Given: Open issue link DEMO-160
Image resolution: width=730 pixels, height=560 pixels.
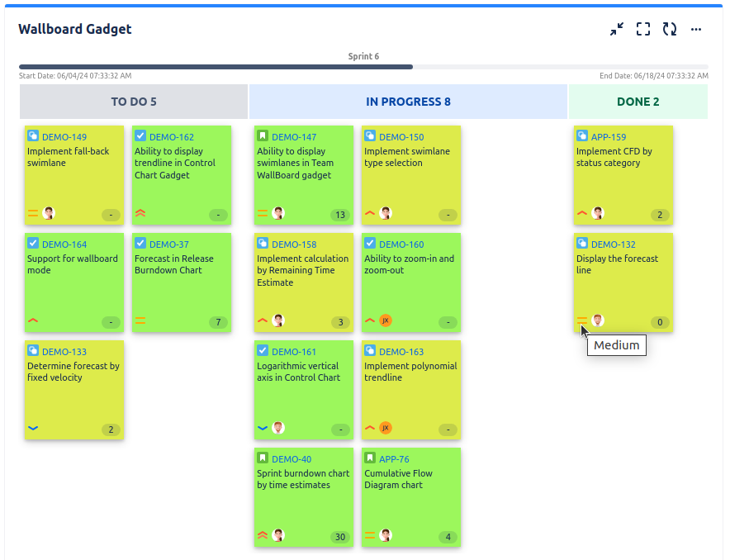Looking at the screenshot, I should (x=401, y=244).
